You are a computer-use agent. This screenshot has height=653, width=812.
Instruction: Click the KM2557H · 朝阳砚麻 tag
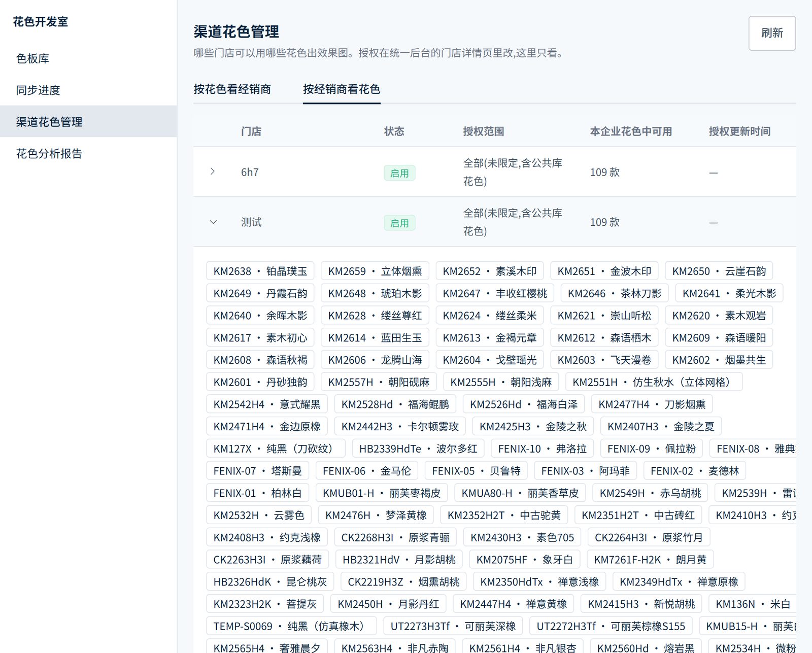tap(379, 382)
